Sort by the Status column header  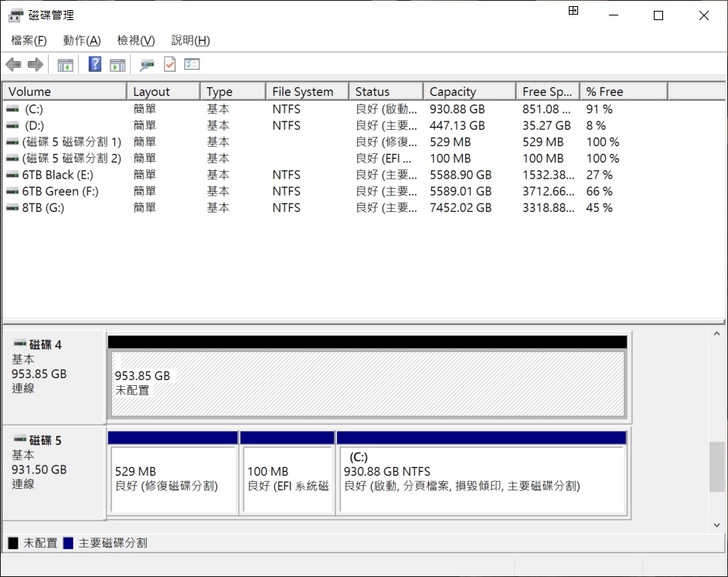386,91
